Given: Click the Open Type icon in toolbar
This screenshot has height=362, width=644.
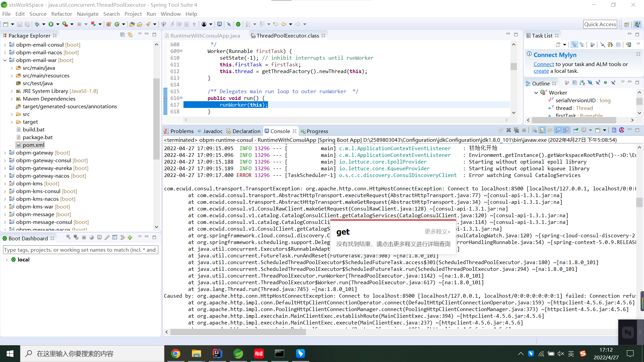Looking at the screenshot, I should (x=132, y=24).
